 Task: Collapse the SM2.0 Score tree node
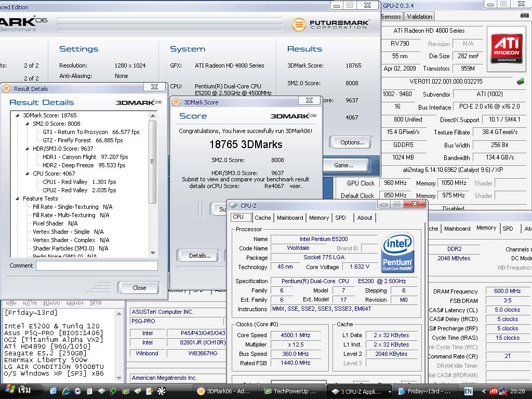(28, 124)
